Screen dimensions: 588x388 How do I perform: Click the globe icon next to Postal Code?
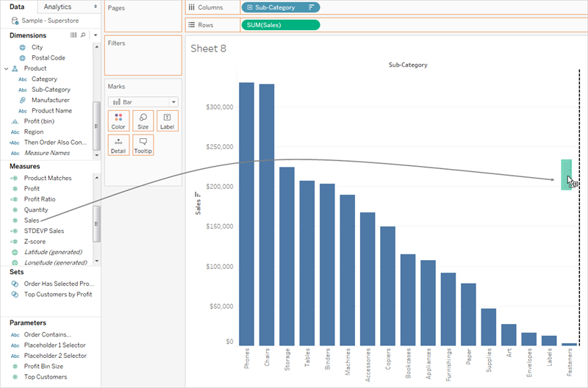[x=23, y=58]
